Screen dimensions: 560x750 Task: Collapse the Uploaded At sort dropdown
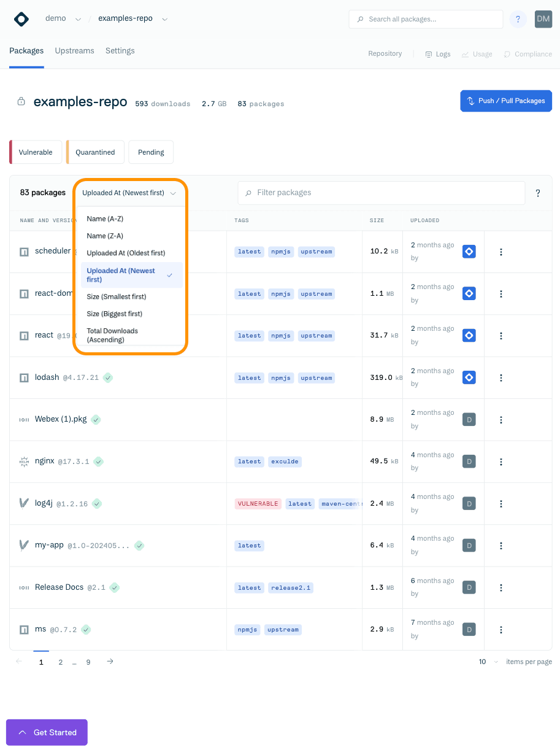[129, 193]
